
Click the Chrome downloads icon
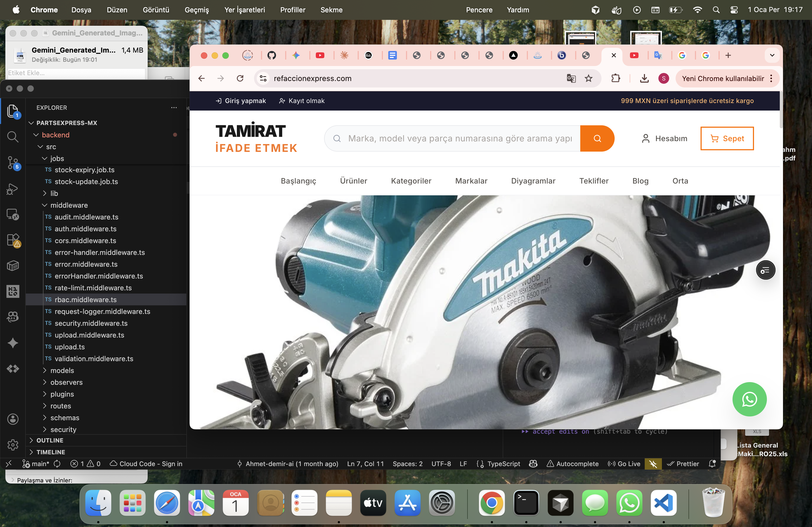click(644, 78)
